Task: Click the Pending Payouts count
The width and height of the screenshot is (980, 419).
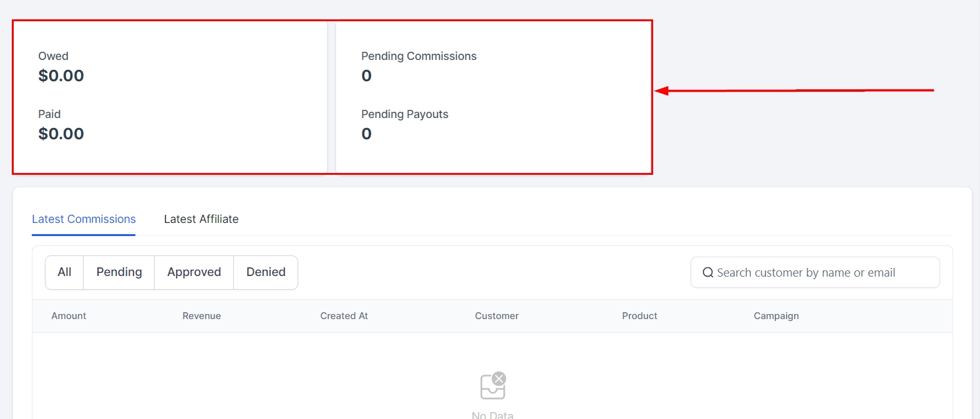Action: point(367,134)
